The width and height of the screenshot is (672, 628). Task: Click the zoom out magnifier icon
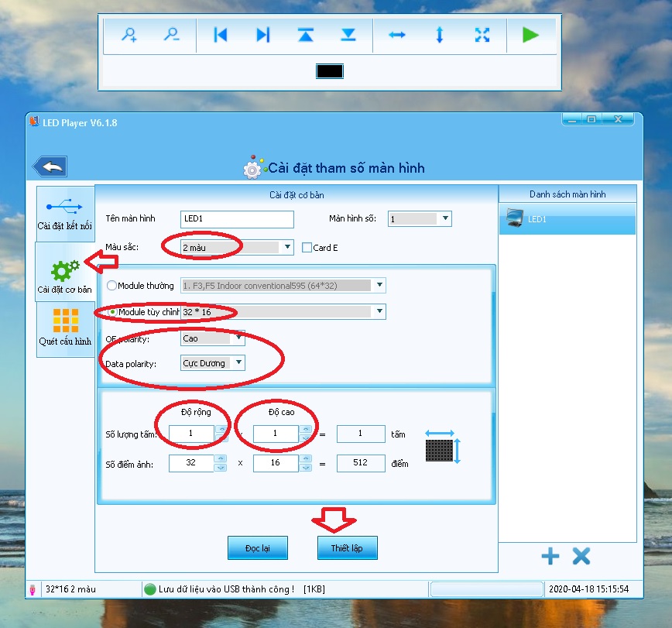(172, 35)
